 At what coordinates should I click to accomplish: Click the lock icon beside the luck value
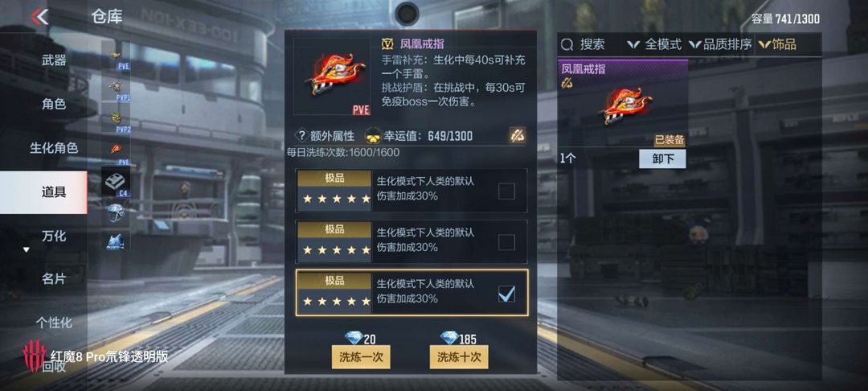point(518,136)
